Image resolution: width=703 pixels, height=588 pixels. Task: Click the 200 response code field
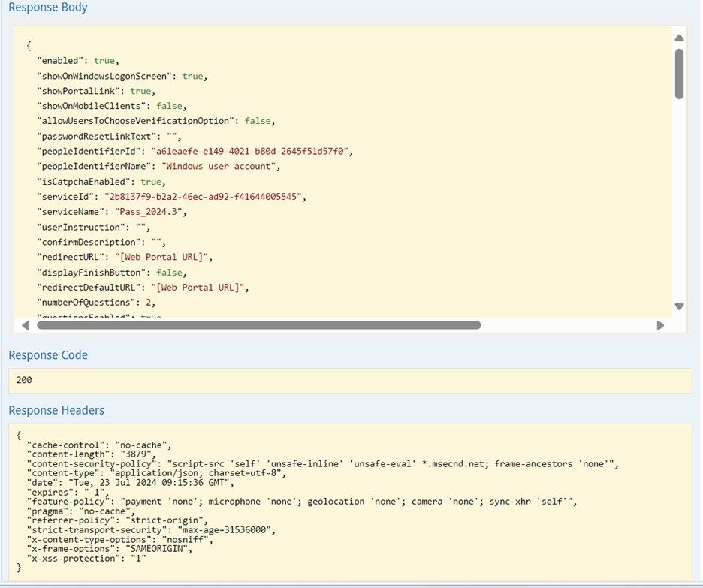click(24, 380)
